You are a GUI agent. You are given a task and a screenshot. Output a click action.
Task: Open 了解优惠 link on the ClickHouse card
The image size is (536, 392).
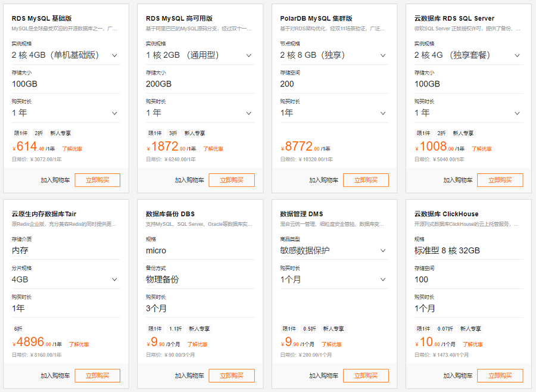click(x=473, y=344)
